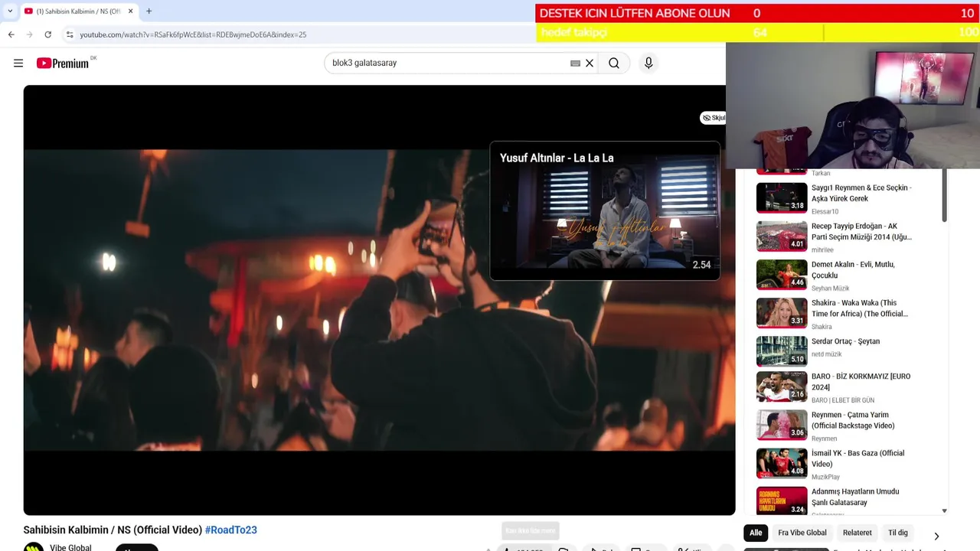The width and height of the screenshot is (980, 551).
Task: Click the Seyhan Müzik channel name
Action: click(830, 289)
